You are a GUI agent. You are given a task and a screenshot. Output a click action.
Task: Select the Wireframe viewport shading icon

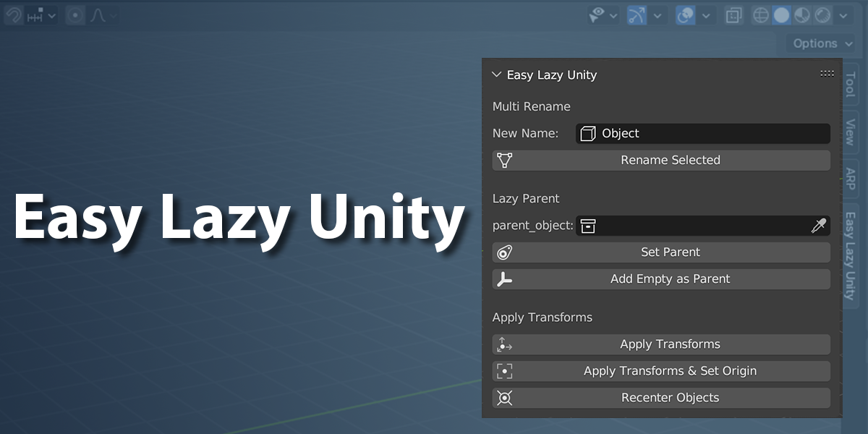(x=761, y=15)
